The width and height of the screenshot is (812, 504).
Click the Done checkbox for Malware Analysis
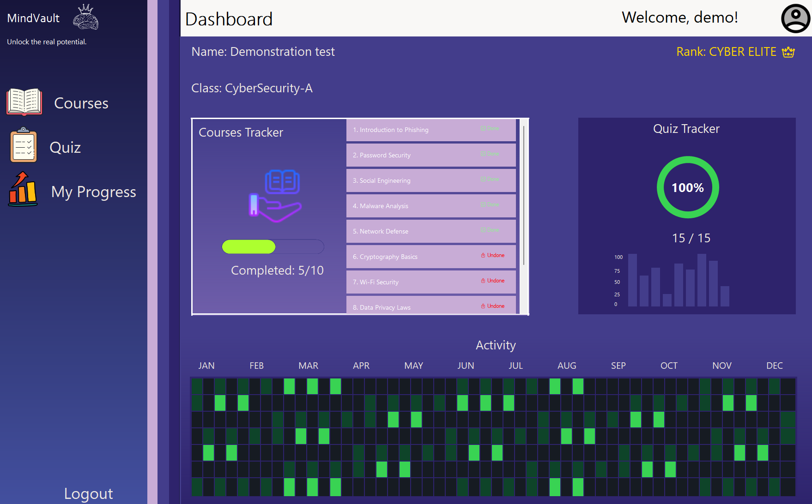coord(483,204)
